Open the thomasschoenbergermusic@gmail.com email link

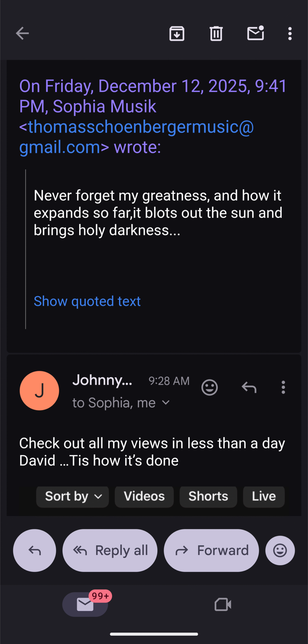point(137,127)
